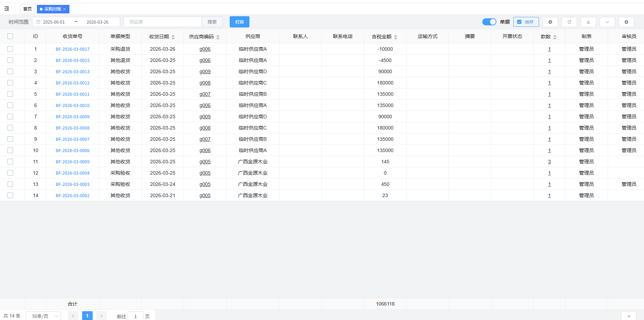Switch to the 首页 tab
Viewport: 644px width, 320px height.
[27, 9]
